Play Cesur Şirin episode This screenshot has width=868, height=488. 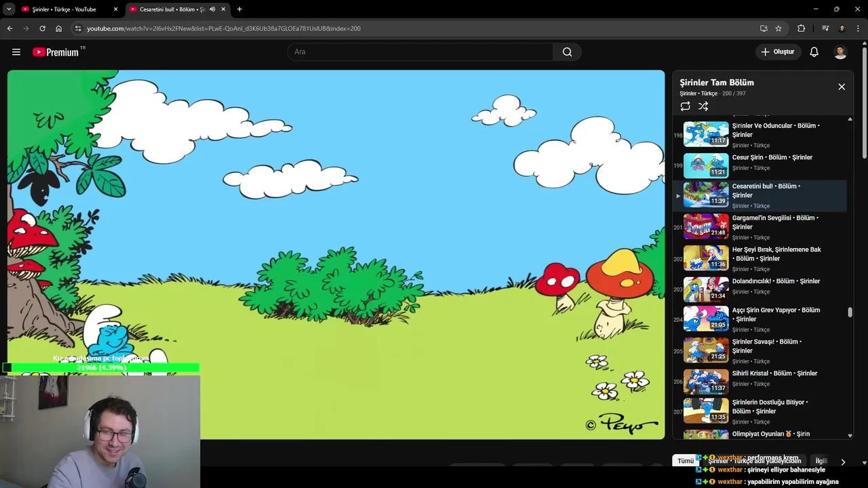pyautogui.click(x=760, y=165)
